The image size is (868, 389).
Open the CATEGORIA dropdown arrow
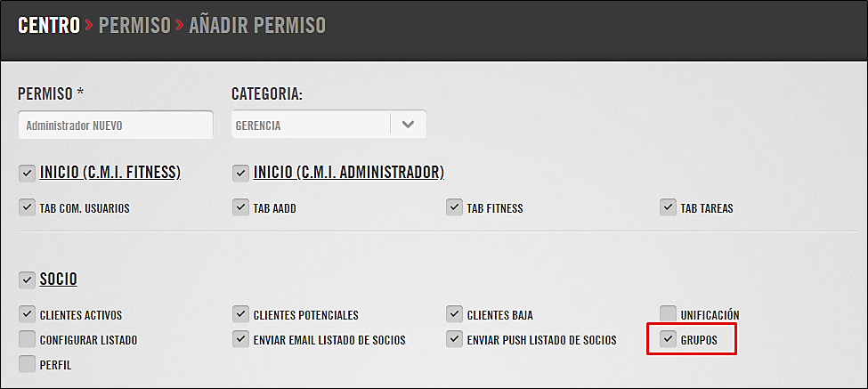(x=408, y=125)
